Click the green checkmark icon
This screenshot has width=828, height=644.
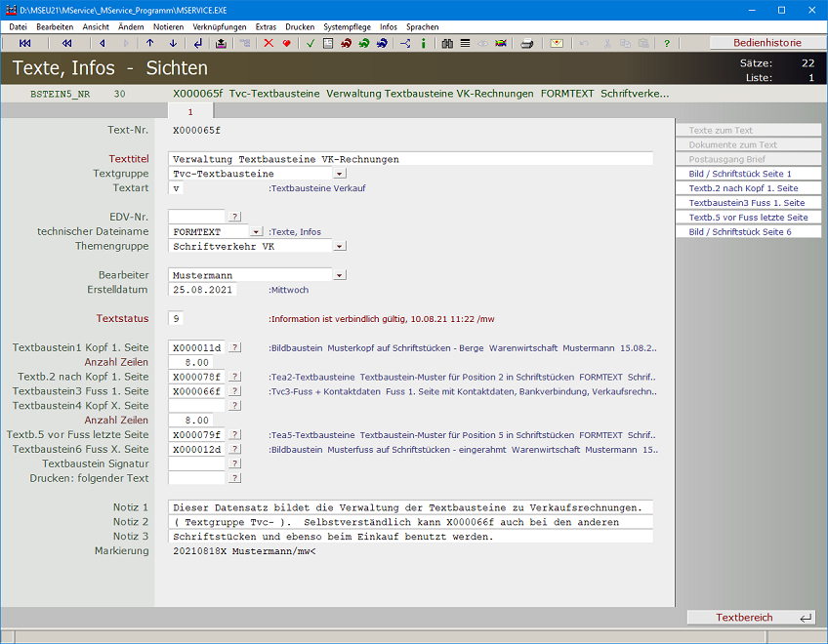[310, 44]
